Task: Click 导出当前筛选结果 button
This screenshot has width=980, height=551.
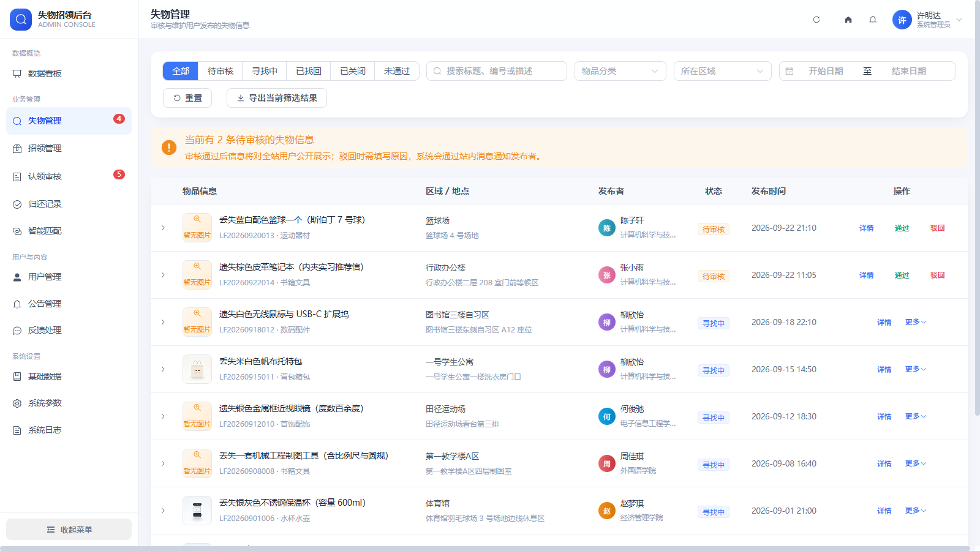Action: pos(277,98)
